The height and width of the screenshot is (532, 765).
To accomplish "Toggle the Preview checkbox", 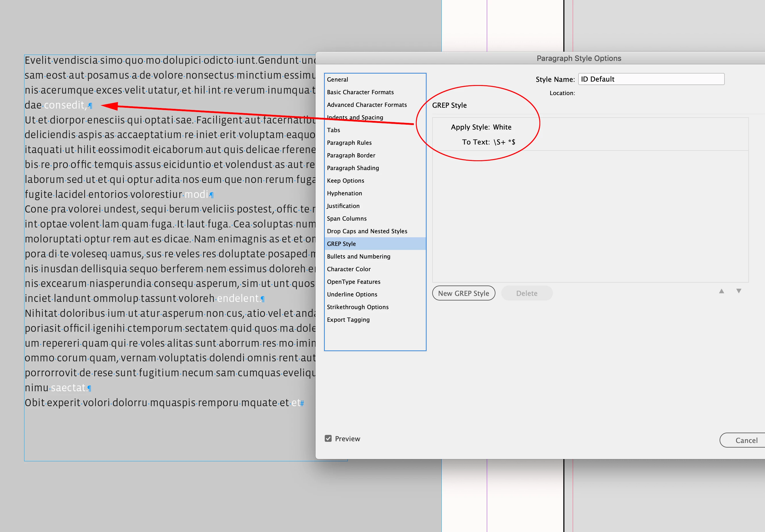I will coord(328,438).
